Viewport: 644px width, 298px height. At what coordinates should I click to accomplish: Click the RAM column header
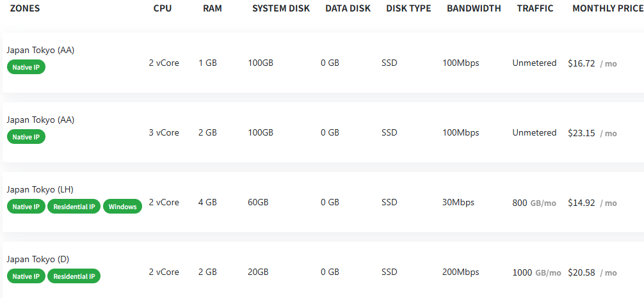tap(212, 8)
